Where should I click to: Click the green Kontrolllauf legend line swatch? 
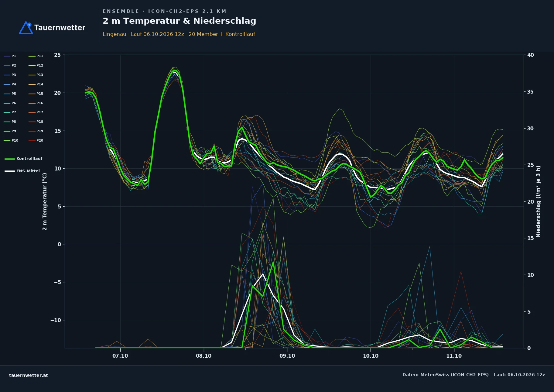tap(10, 159)
